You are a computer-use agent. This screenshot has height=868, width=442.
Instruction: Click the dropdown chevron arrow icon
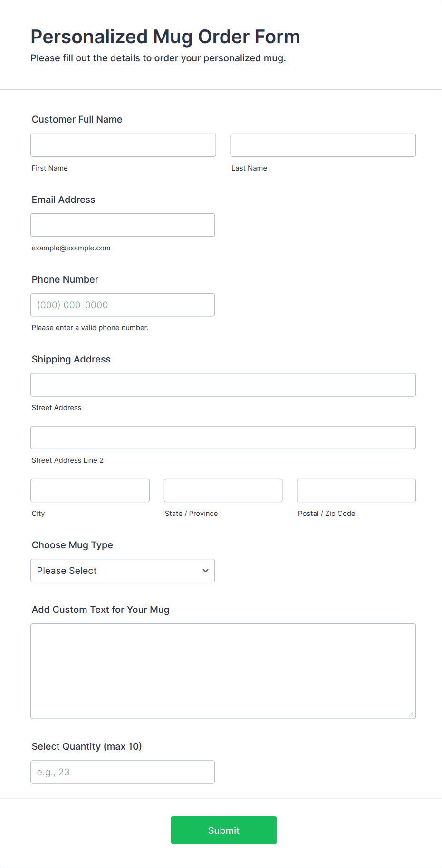click(205, 571)
